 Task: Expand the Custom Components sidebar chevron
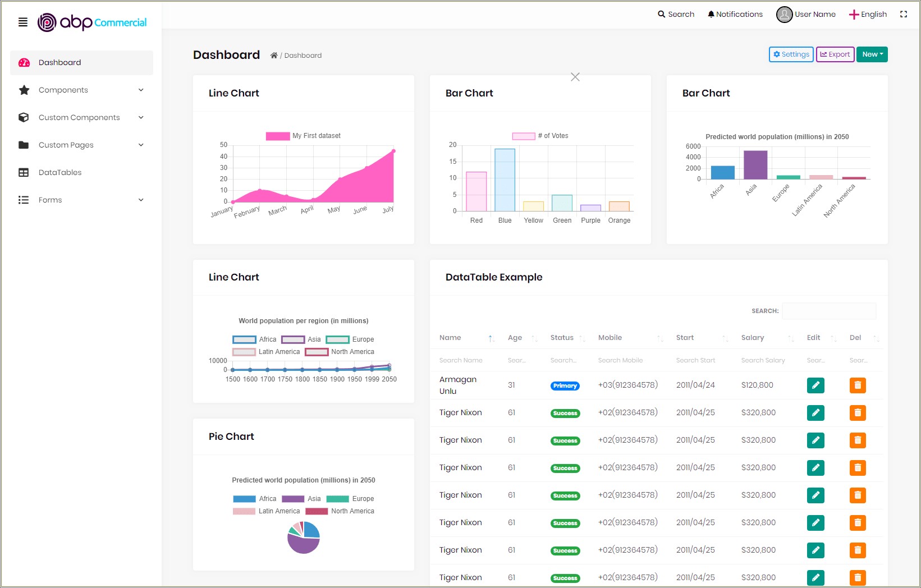coord(141,118)
